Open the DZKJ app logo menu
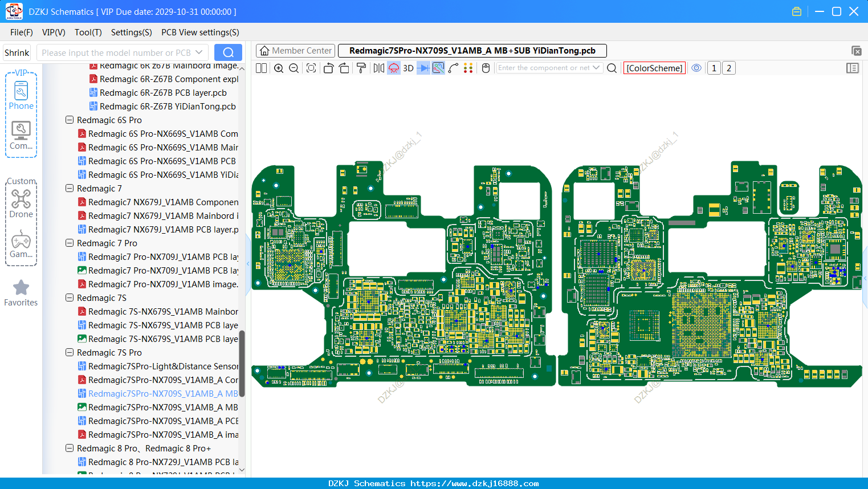 tap(14, 11)
